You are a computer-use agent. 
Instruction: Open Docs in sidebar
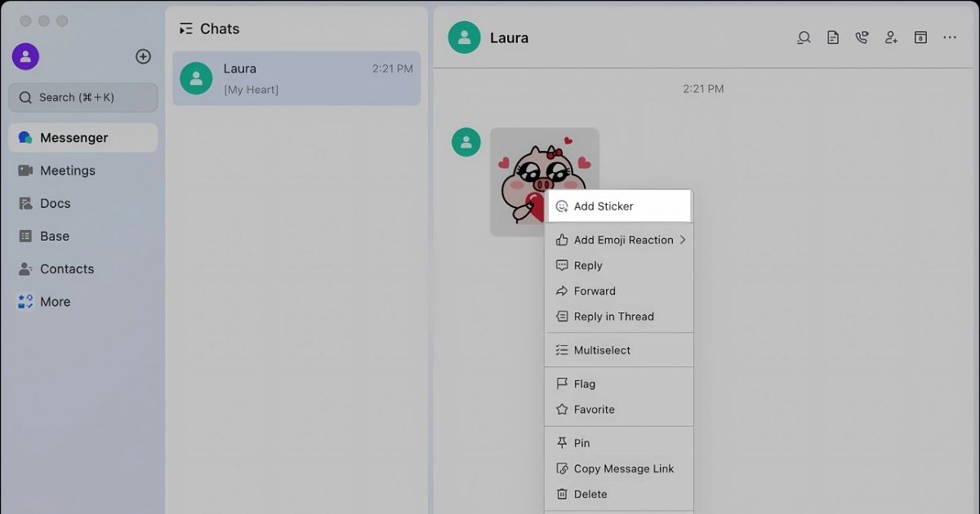(x=83, y=203)
